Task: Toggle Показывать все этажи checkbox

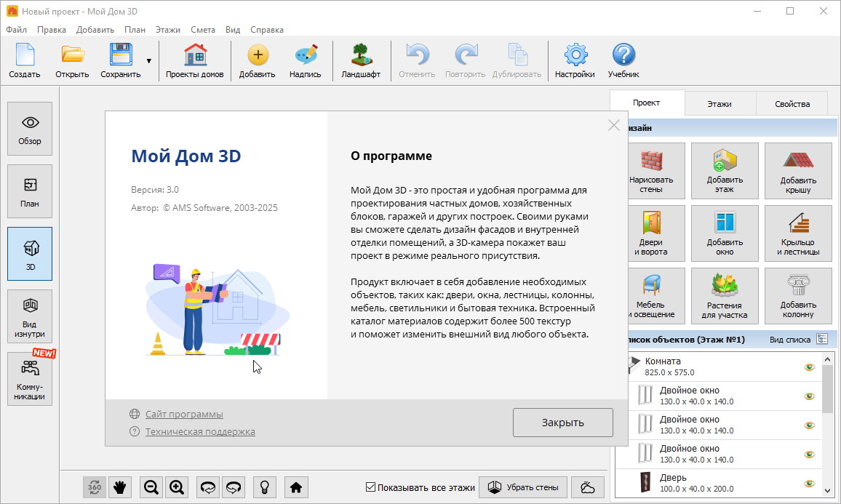Action: coord(370,487)
